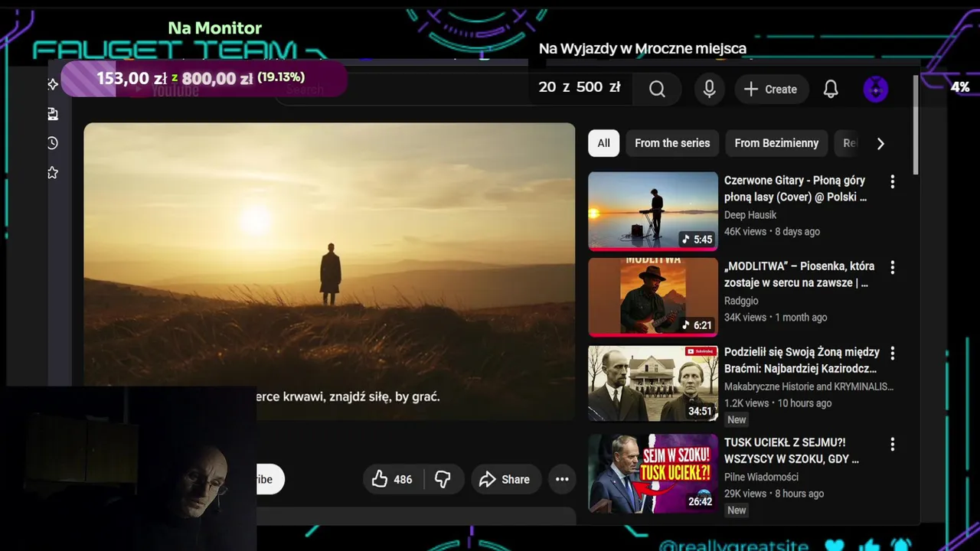Open options for Podzielił się Swoją Żoną video
Image resolution: width=980 pixels, height=551 pixels.
click(892, 353)
